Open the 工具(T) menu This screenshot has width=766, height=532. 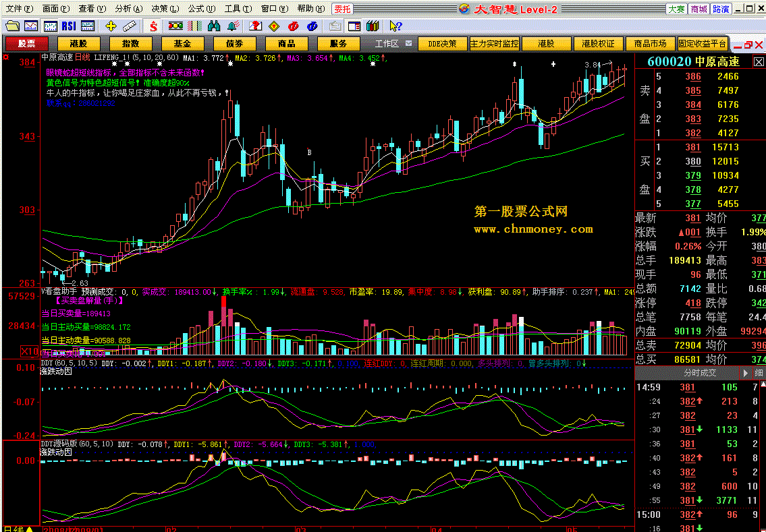pyautogui.click(x=238, y=9)
